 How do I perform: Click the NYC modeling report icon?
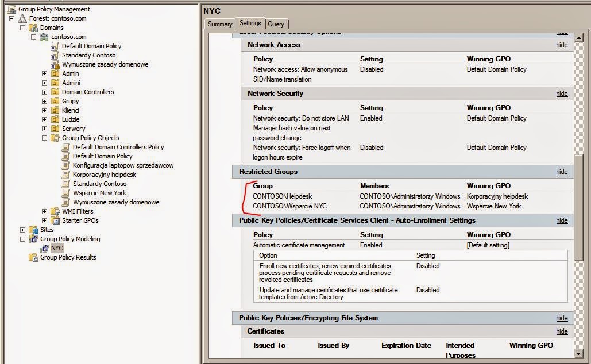(44, 248)
